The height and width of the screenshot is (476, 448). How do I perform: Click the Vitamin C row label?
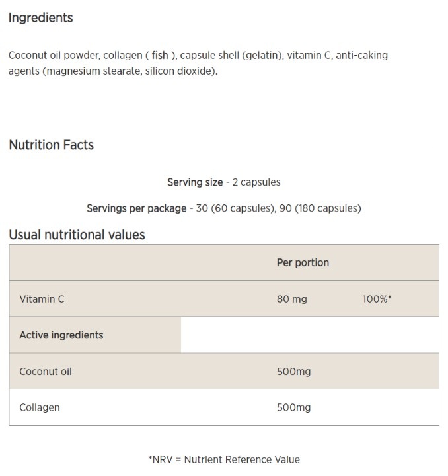tap(42, 299)
